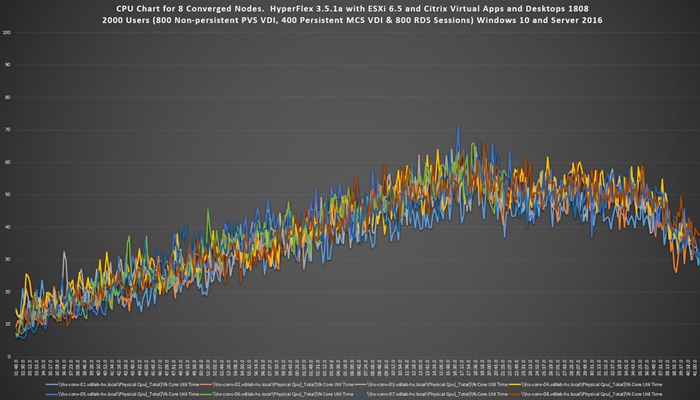
Task: Select legend entry text for hx-conv-05
Action: (x=129, y=394)
